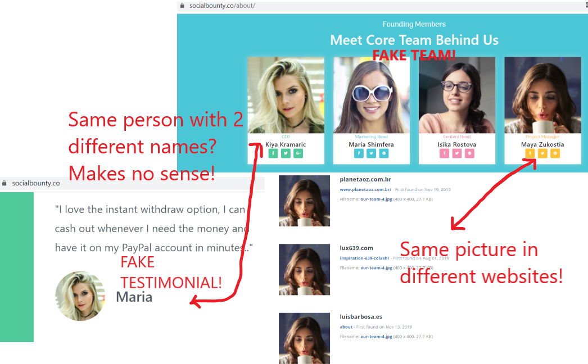Open Isika Rostova's pink Facebook icon
588x364 pixels.
coord(445,153)
